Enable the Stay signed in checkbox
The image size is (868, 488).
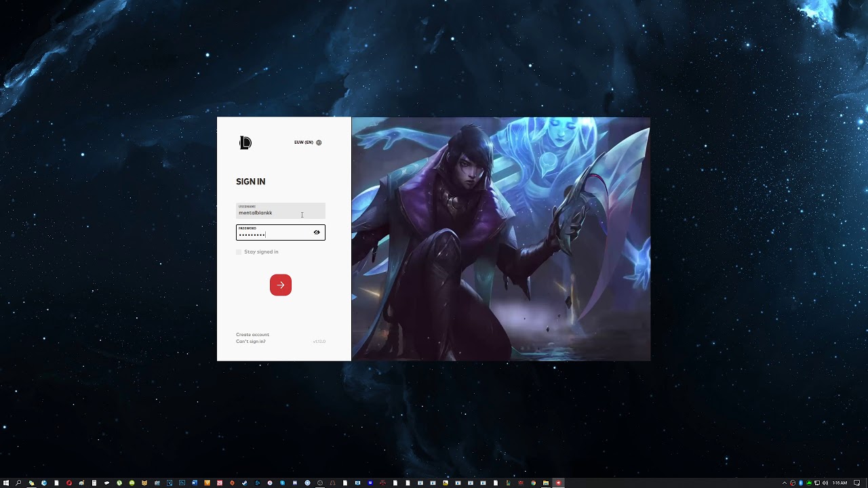click(x=239, y=252)
